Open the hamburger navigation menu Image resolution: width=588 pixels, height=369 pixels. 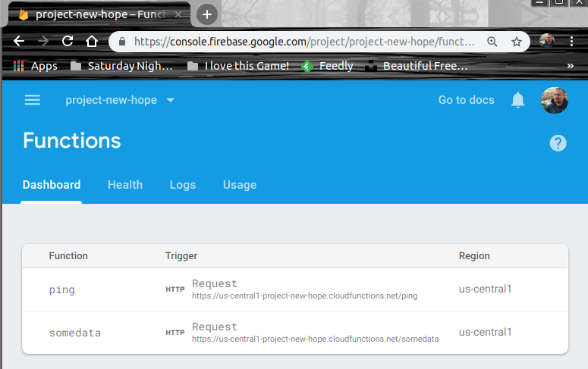(32, 100)
